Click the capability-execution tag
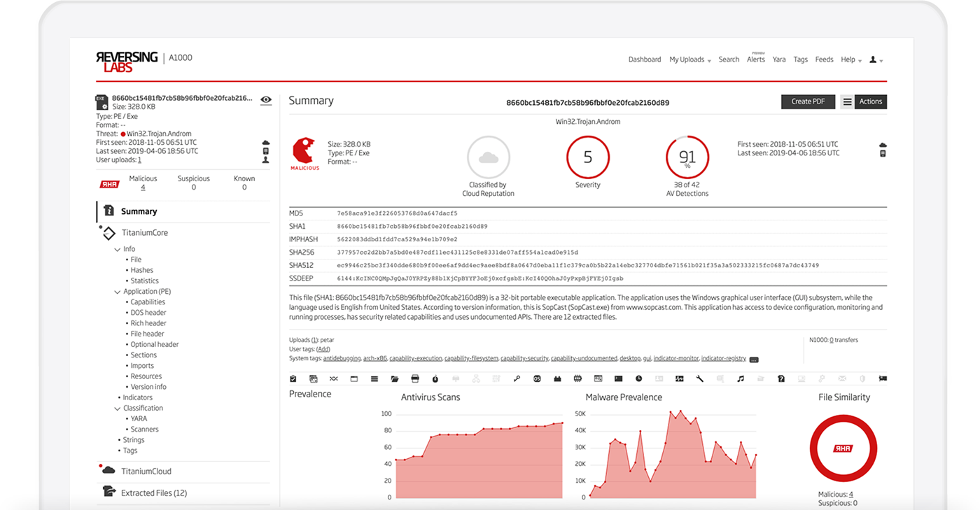 click(415, 358)
